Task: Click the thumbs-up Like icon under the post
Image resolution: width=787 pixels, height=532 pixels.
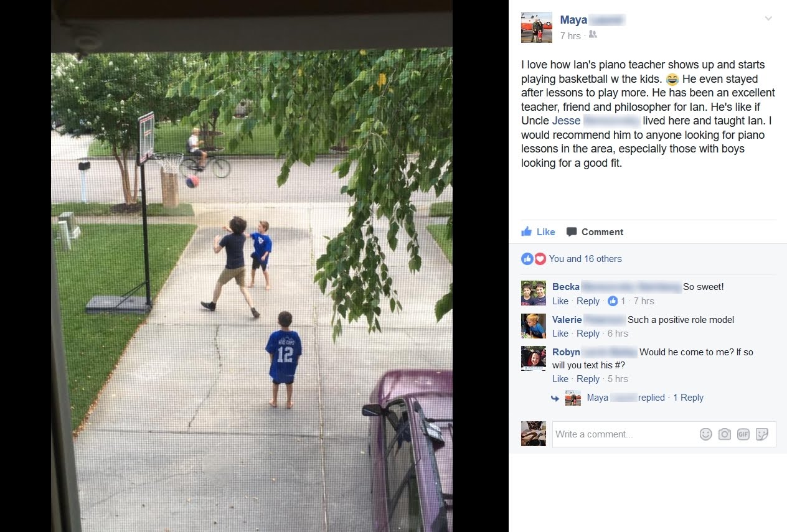Action: (x=527, y=231)
